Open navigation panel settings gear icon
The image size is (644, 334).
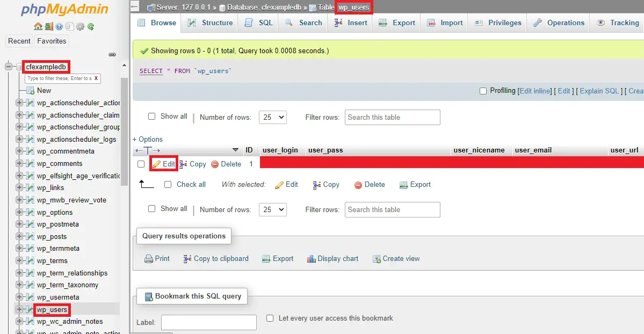coord(80,27)
